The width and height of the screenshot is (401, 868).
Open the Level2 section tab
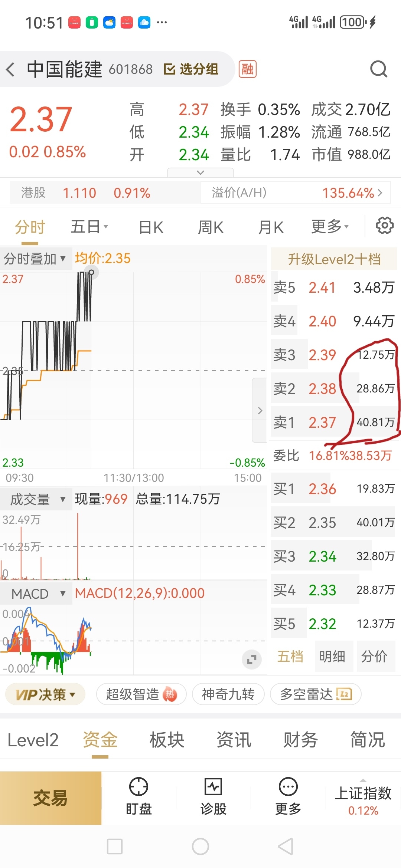click(x=33, y=740)
